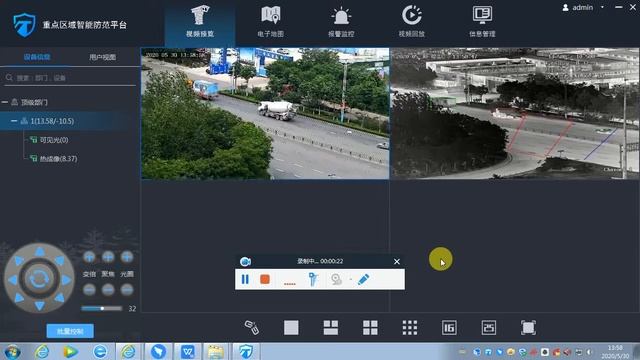Click the taskbar clock showing 13:58
The height and width of the screenshot is (360, 640).
616,352
